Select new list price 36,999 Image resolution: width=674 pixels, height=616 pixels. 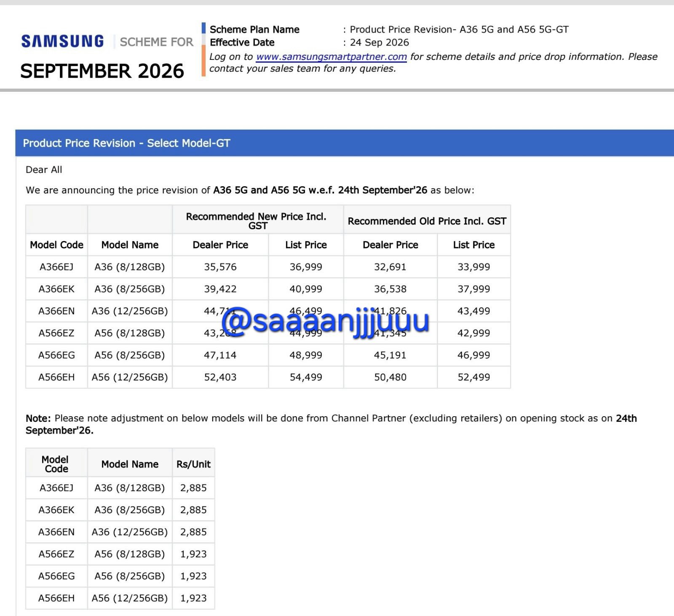[306, 267]
